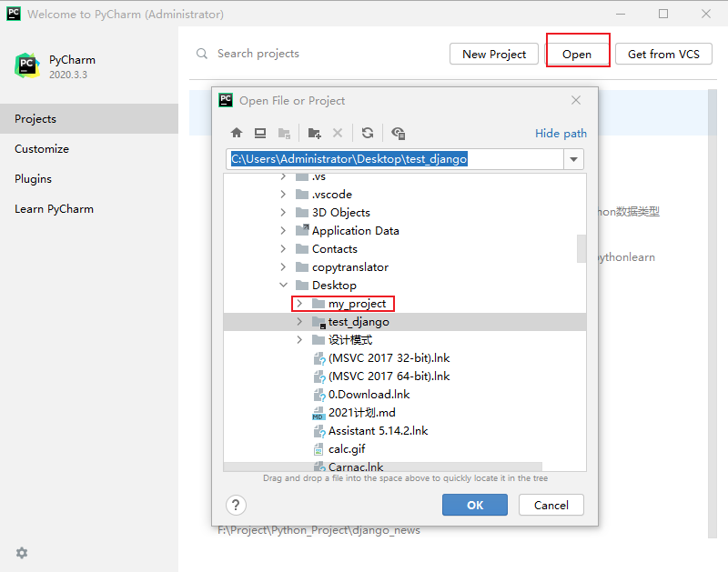This screenshot has height=572, width=728.
Task: Collapse the Desktop folder
Action: pyautogui.click(x=283, y=285)
